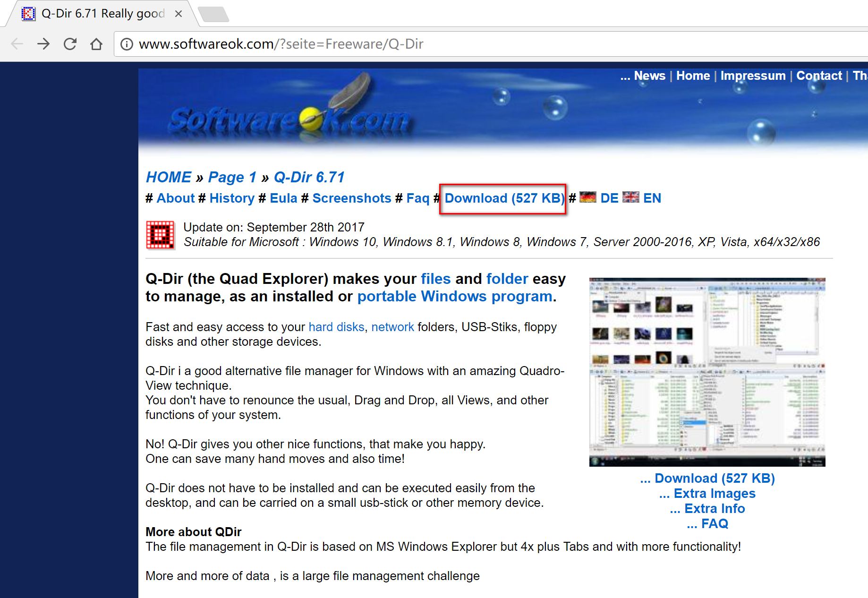Open the 'files' inline link
Image resolution: width=868 pixels, height=598 pixels.
(436, 279)
